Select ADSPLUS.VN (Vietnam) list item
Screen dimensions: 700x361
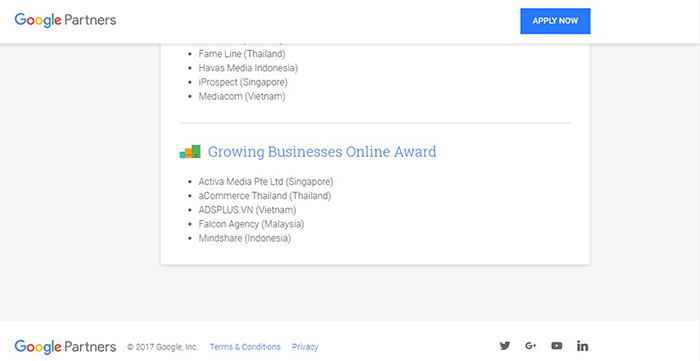pyautogui.click(x=247, y=210)
